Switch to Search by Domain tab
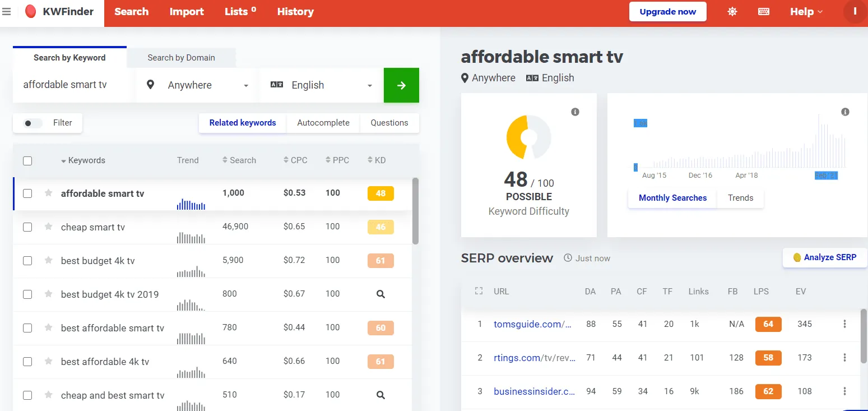This screenshot has width=868, height=411. click(181, 58)
